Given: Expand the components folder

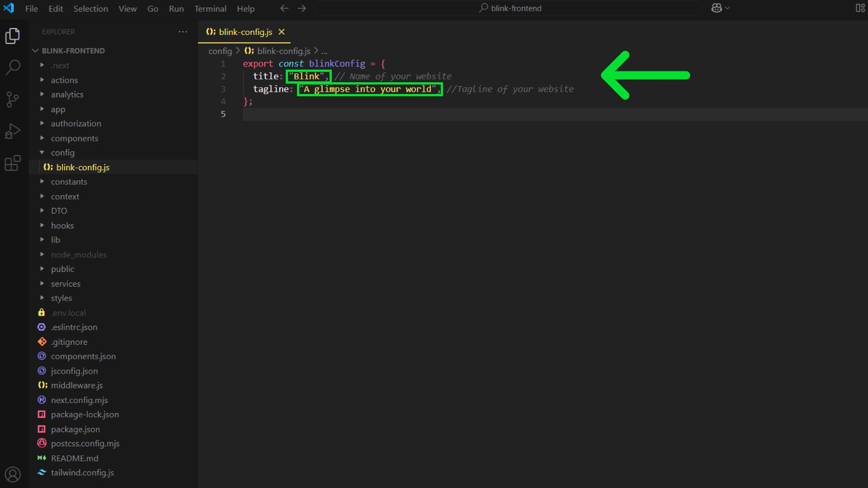Looking at the screenshot, I should point(74,138).
